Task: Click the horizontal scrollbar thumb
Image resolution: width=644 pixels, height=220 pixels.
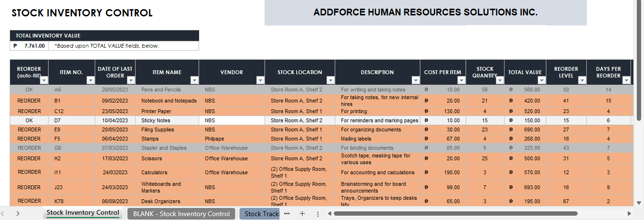Action: point(455,213)
